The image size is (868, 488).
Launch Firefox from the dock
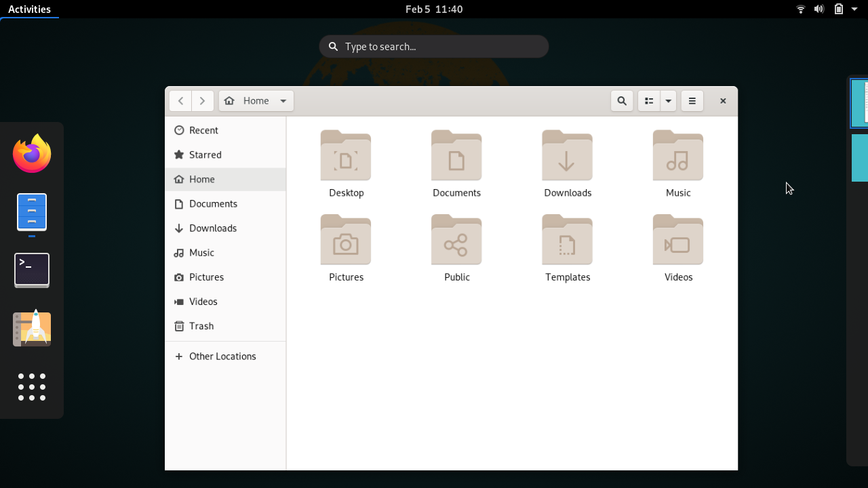(31, 153)
